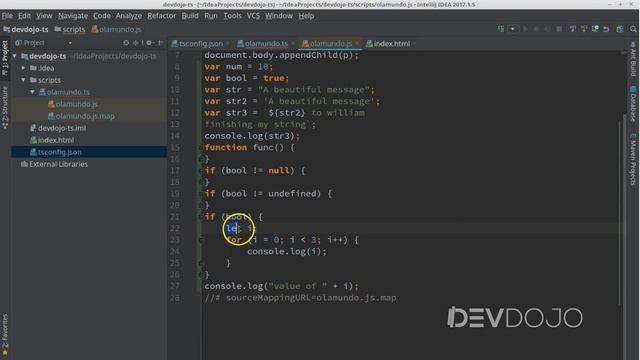This screenshot has width=640, height=360.
Task: Collapse the scripts folder node
Action: [23, 80]
